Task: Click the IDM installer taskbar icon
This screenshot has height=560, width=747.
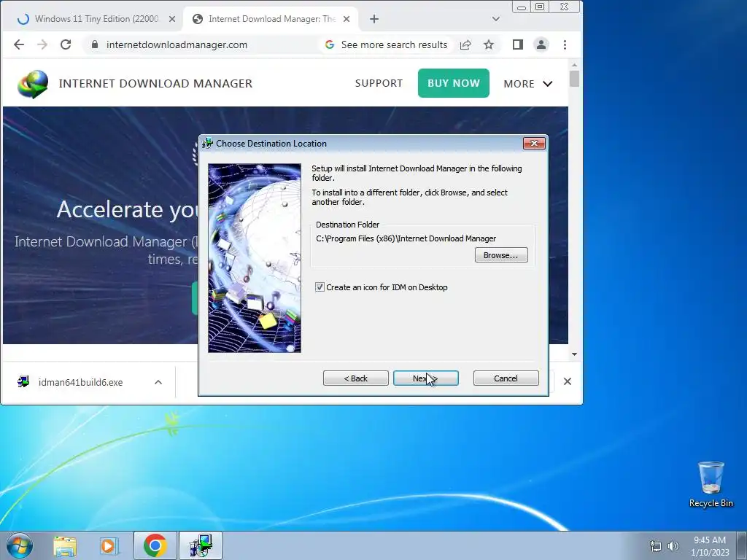Action: coord(200,545)
